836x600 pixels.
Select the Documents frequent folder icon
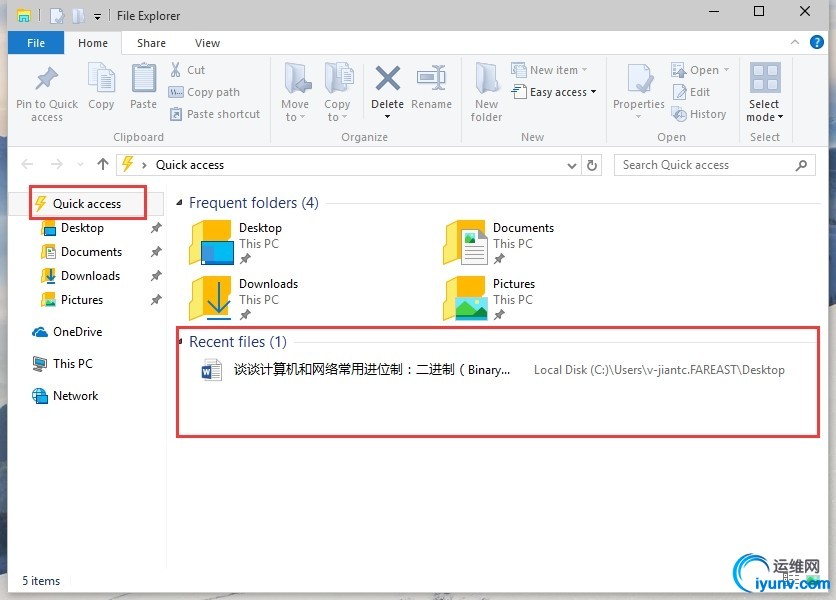tap(465, 243)
